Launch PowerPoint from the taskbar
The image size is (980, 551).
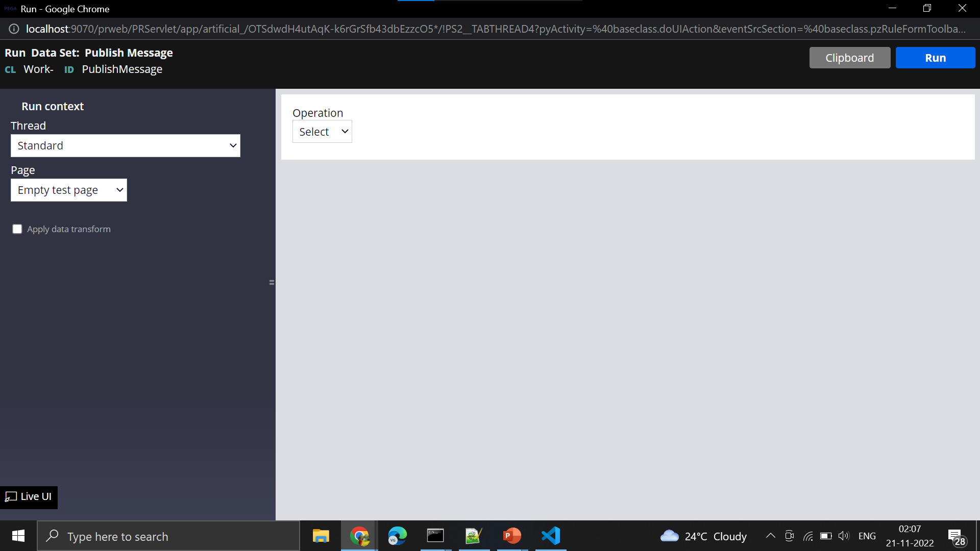pyautogui.click(x=512, y=536)
